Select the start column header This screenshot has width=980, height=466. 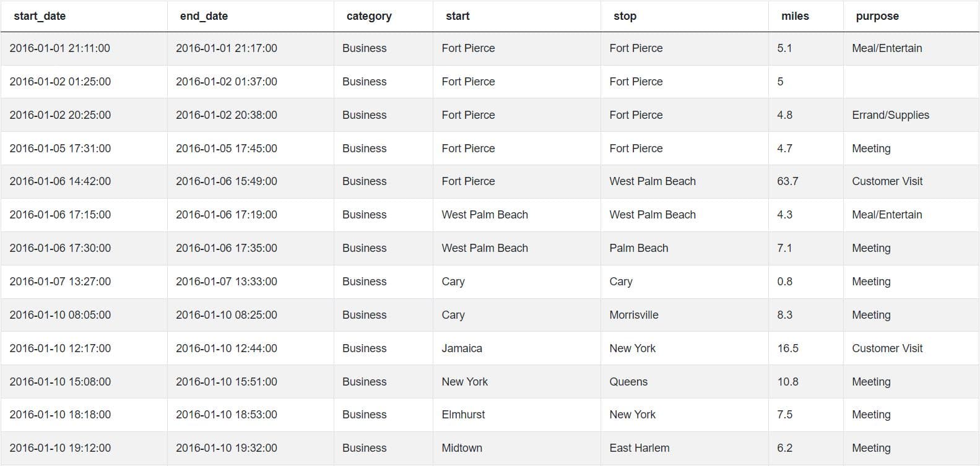pyautogui.click(x=457, y=16)
